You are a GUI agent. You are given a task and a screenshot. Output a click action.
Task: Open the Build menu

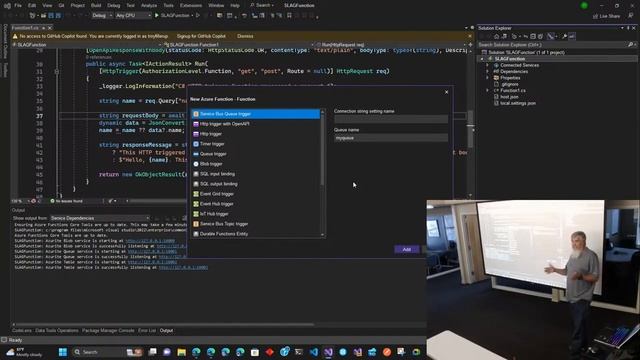[96, 5]
